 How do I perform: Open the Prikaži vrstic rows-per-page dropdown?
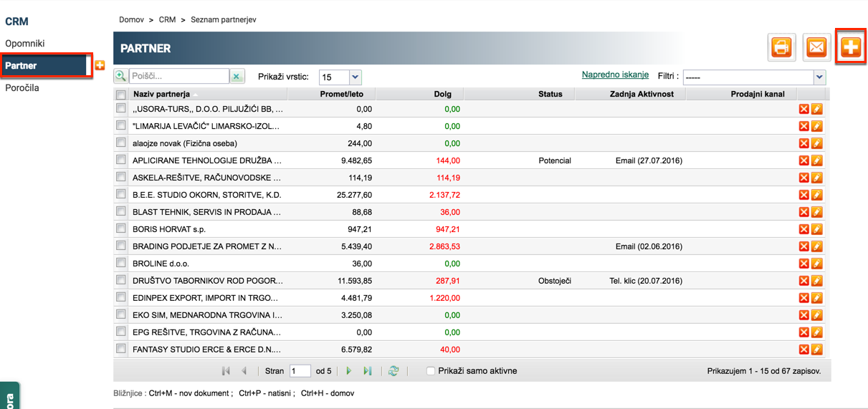tap(340, 77)
